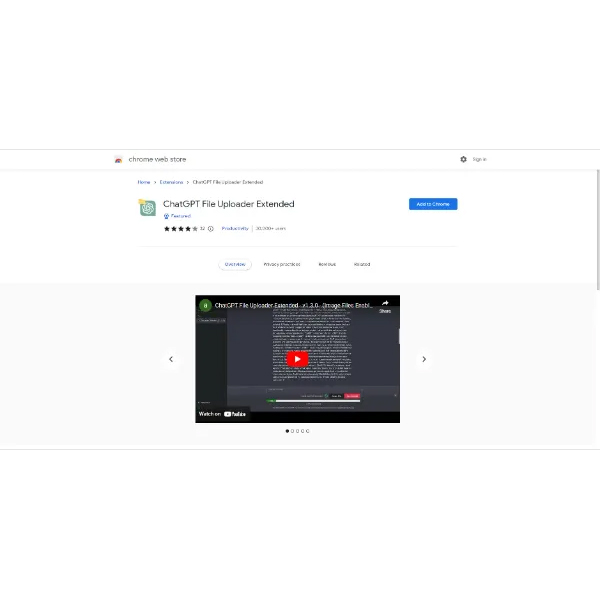Select the first carousel dot
The width and height of the screenshot is (600, 600).
coord(288,431)
